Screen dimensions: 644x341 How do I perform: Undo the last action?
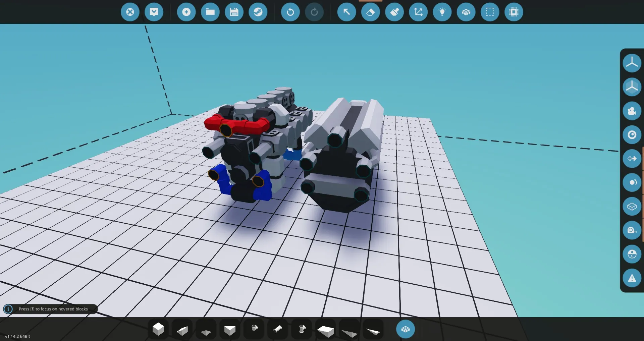[290, 12]
